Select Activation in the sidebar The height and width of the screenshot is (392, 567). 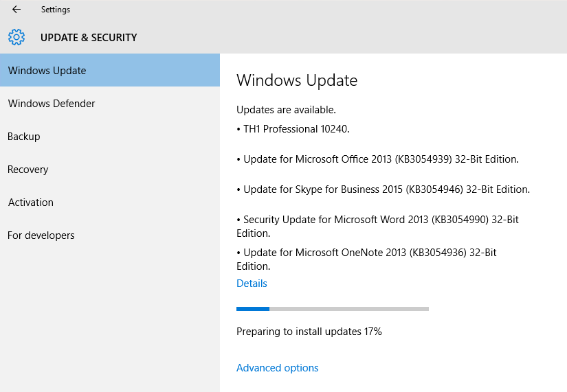point(110,203)
